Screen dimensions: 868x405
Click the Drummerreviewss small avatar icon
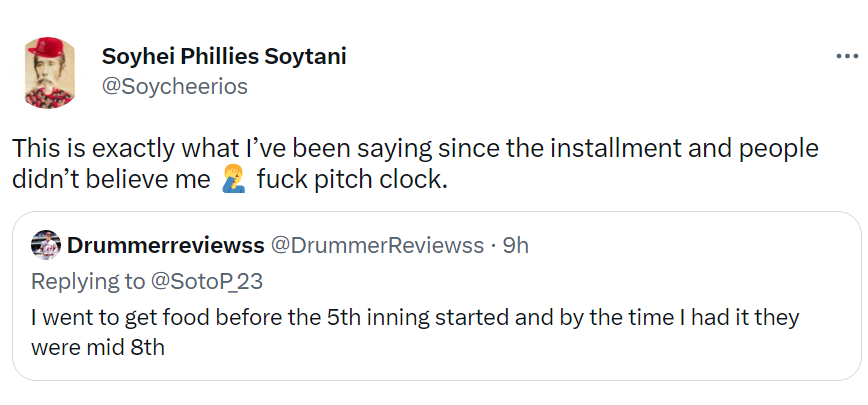(x=45, y=245)
